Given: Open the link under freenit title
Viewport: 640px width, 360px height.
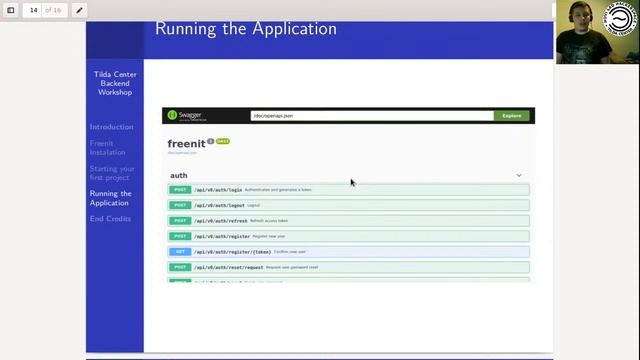Looking at the screenshot, I should (x=182, y=153).
